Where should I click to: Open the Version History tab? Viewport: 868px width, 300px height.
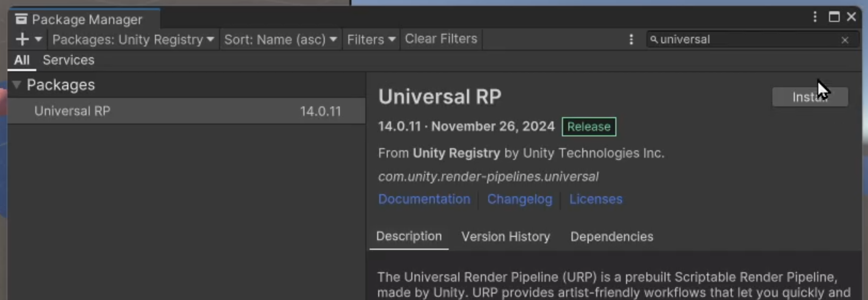pyautogui.click(x=505, y=236)
